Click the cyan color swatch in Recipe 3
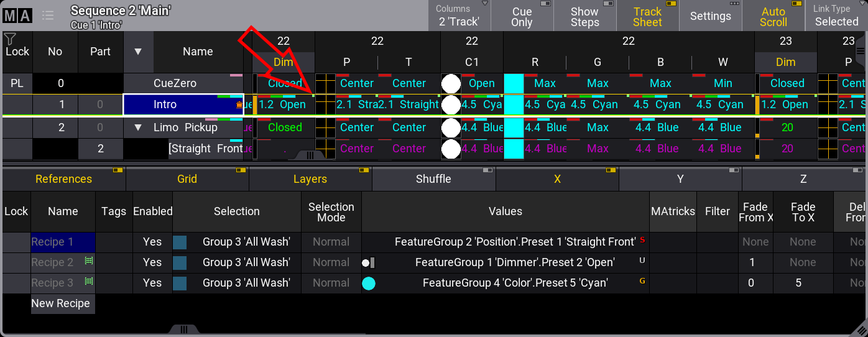 (369, 283)
